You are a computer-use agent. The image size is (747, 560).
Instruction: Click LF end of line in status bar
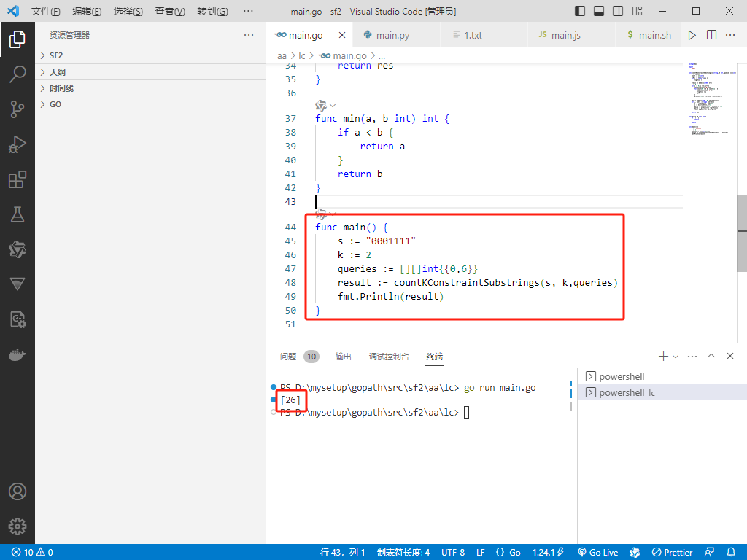[480, 552]
